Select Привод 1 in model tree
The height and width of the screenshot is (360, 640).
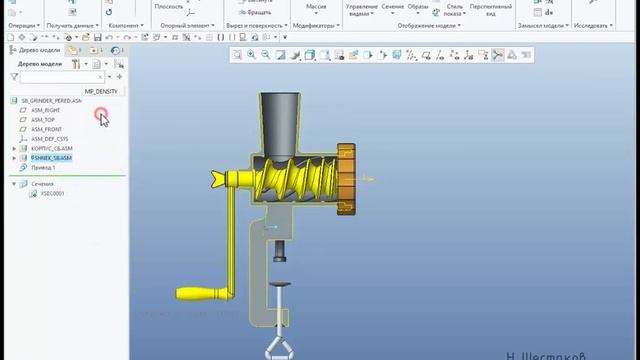click(x=43, y=168)
